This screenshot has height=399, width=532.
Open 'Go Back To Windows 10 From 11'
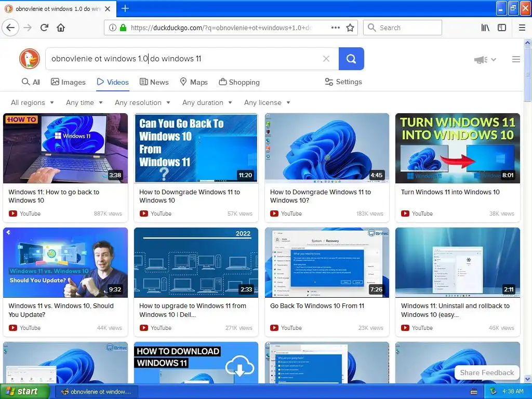point(317,305)
